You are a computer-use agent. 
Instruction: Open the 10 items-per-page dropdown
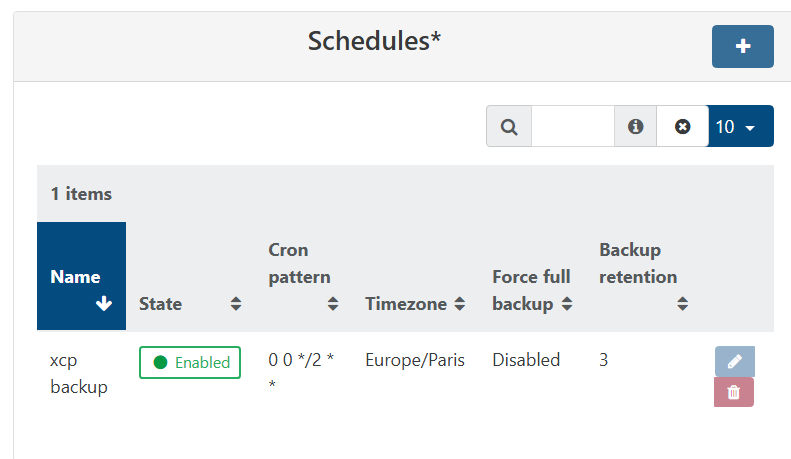coord(740,127)
